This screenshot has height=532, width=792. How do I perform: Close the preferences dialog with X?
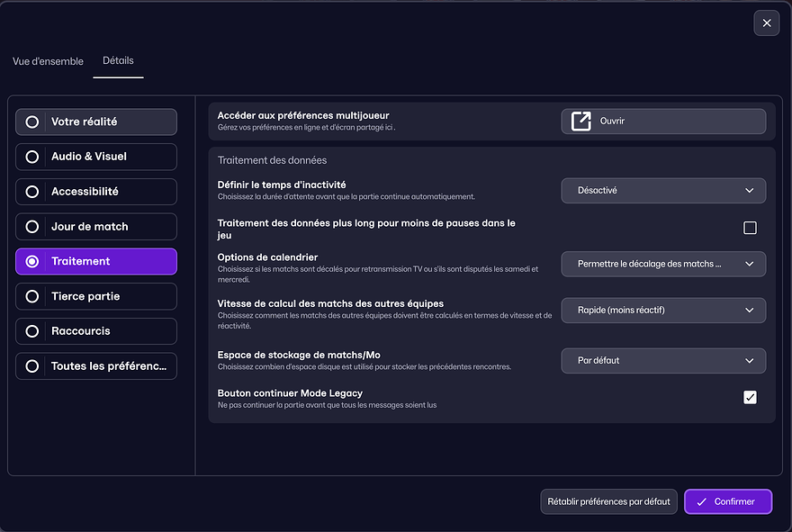766,23
